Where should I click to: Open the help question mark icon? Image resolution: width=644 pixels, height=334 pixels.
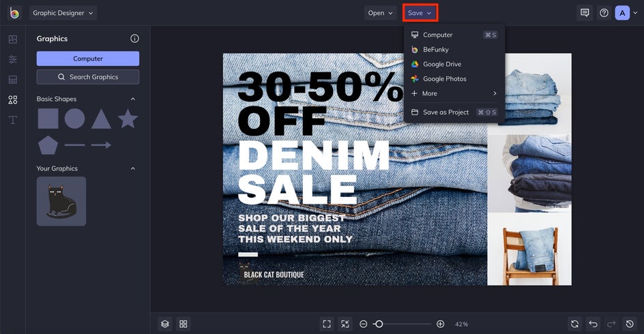[604, 13]
